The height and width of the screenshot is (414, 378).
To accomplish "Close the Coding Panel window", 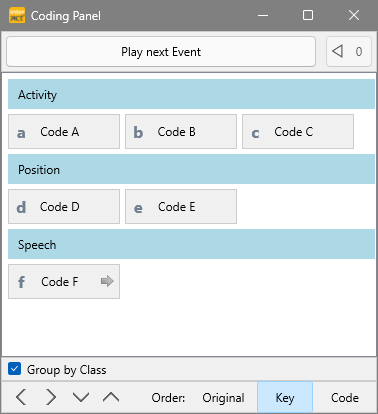I will pyautogui.click(x=354, y=15).
